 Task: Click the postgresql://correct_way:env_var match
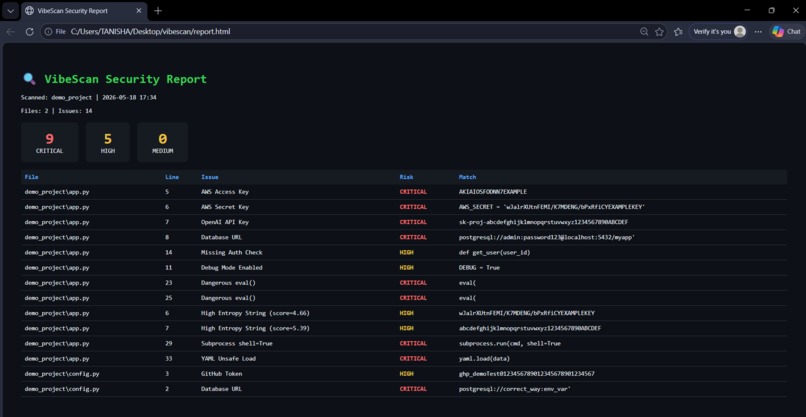coord(515,389)
